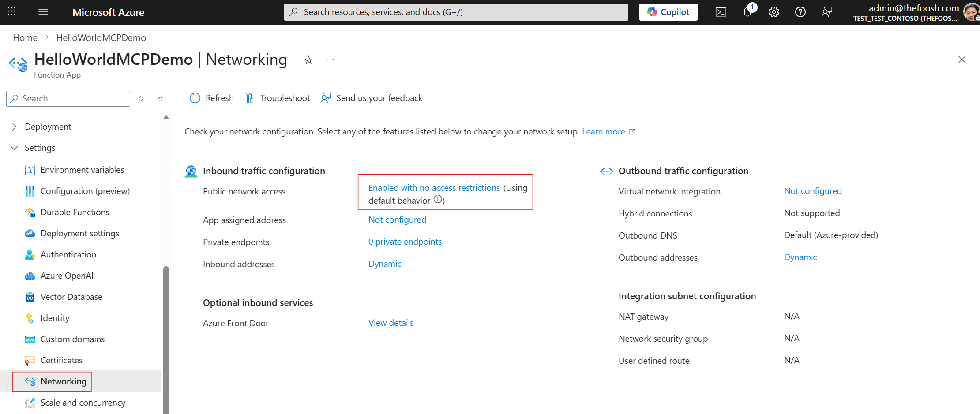Open the Help question mark icon
Screen dimensions: 980x414
pos(800,12)
